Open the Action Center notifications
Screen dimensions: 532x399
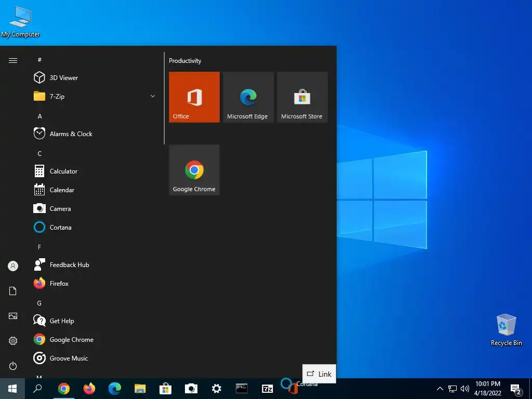point(516,389)
